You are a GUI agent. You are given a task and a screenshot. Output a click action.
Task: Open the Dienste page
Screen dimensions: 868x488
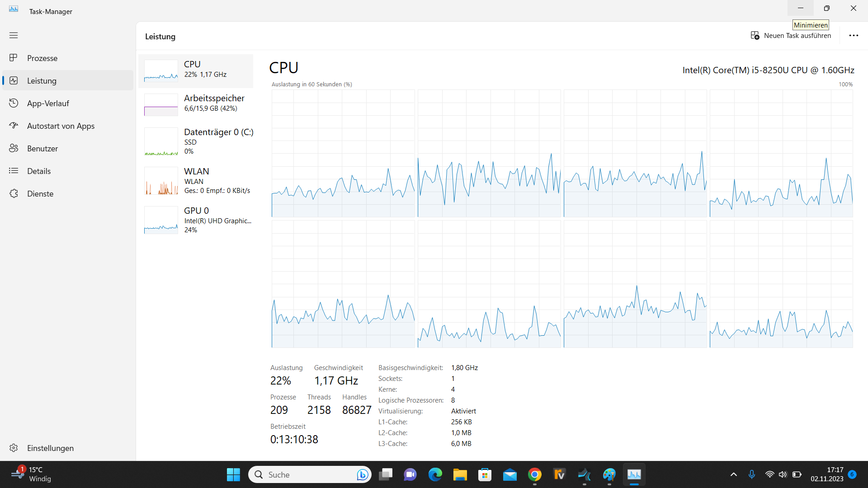point(68,194)
